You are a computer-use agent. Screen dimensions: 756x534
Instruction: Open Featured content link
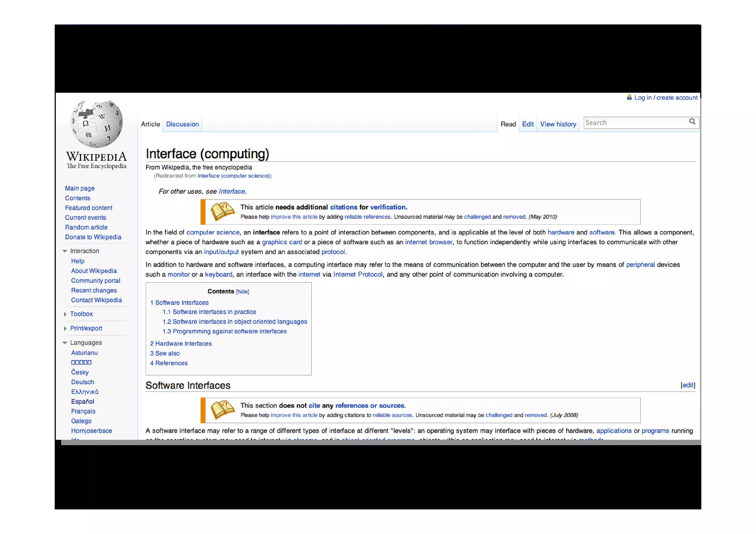tap(89, 208)
